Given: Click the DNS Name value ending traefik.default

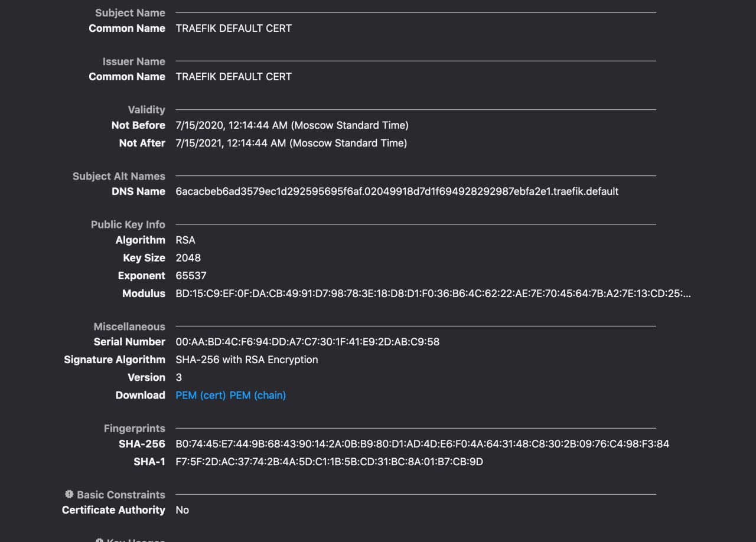Looking at the screenshot, I should click(397, 191).
